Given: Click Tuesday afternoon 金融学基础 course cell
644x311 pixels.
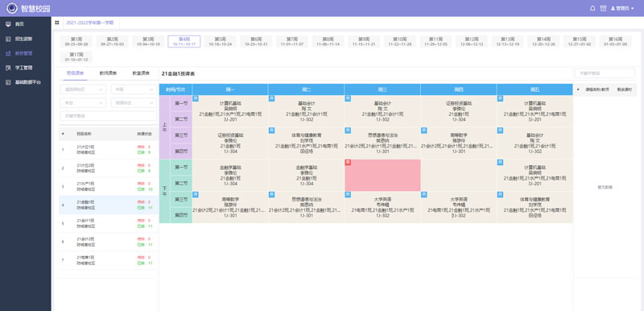Looking at the screenshot, I should [x=306, y=175].
